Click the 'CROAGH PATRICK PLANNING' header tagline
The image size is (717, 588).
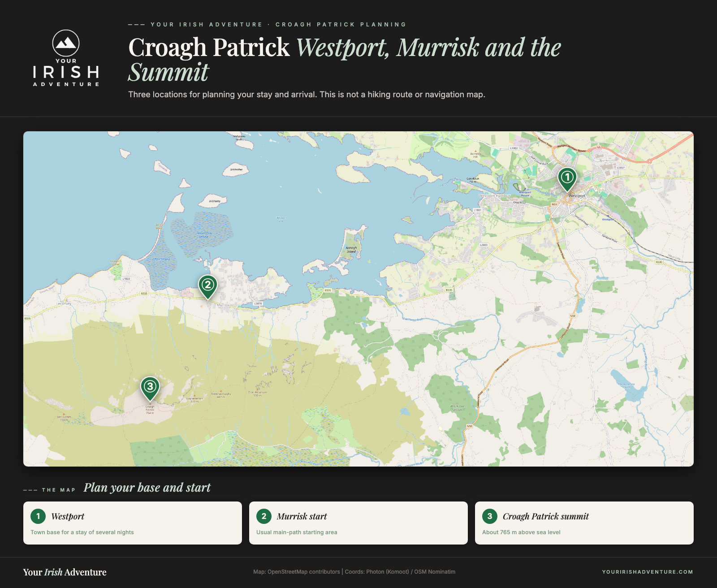(341, 25)
